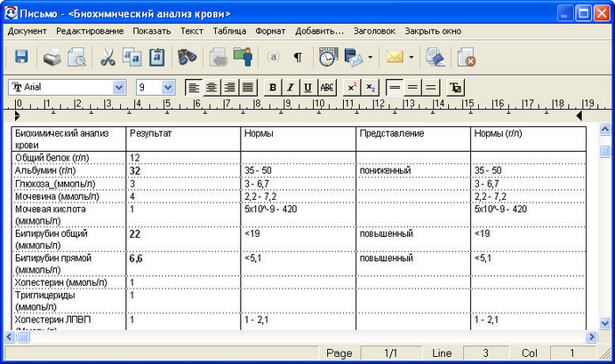Screen dimensions: 615x364
Task: Click the Общий белок (г/л) cell
Action: click(68, 157)
